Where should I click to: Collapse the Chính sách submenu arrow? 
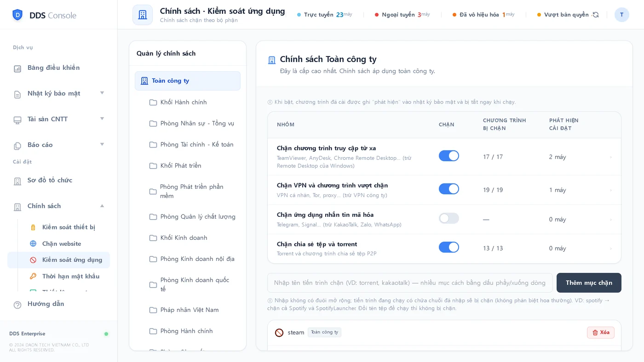(102, 205)
